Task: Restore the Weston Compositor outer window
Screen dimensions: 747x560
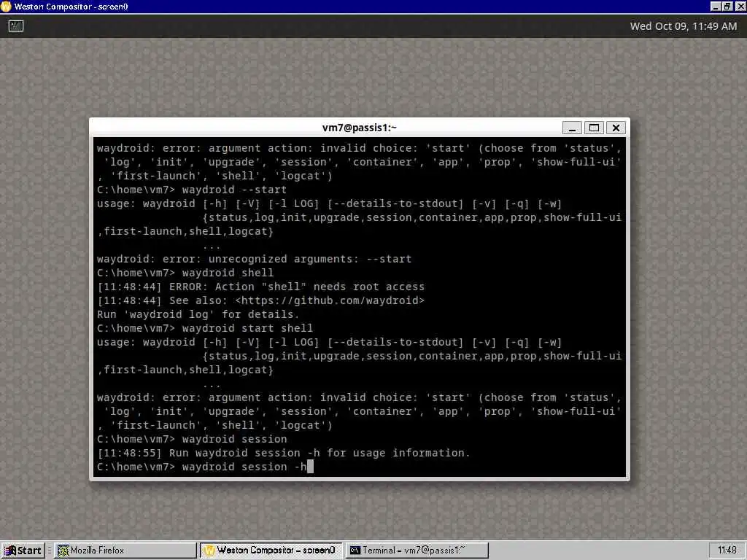Action: (x=727, y=7)
